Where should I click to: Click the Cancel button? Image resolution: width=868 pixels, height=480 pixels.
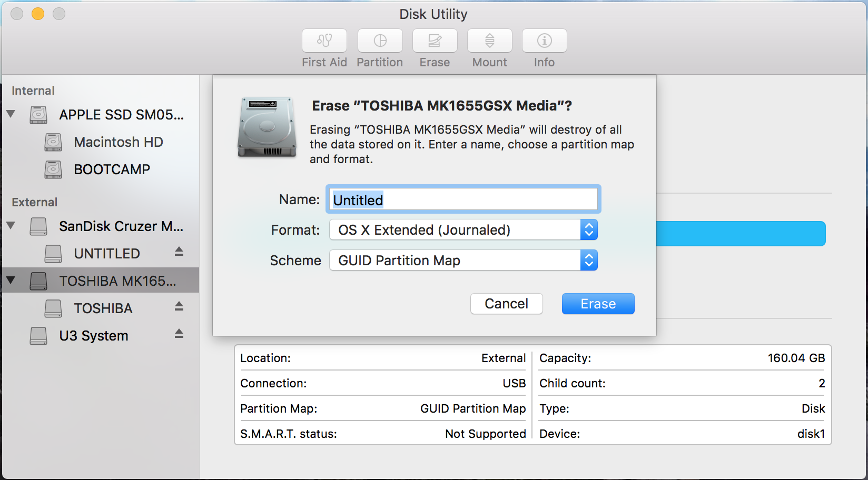[x=507, y=304]
